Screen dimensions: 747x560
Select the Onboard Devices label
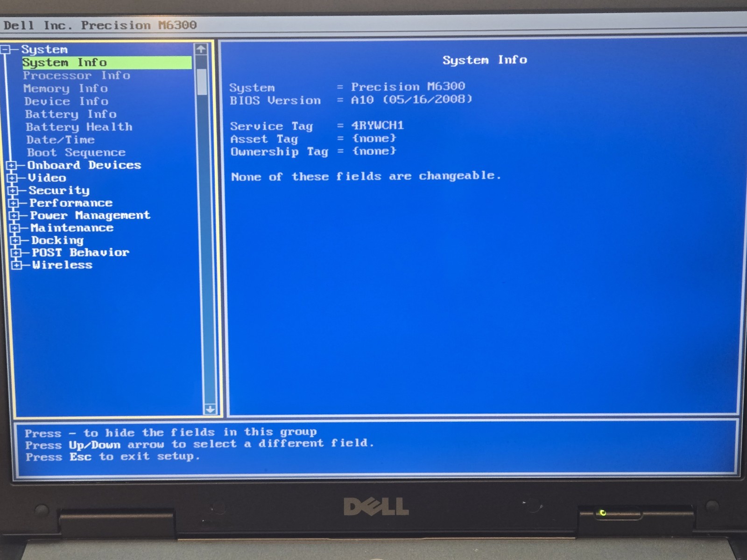[x=84, y=165]
